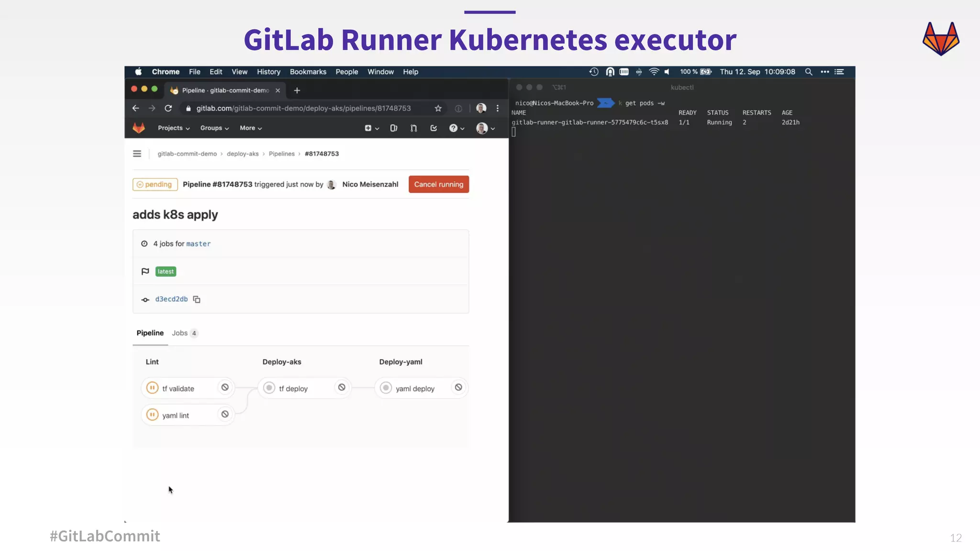Click the browser forward arrow

pos(152,109)
